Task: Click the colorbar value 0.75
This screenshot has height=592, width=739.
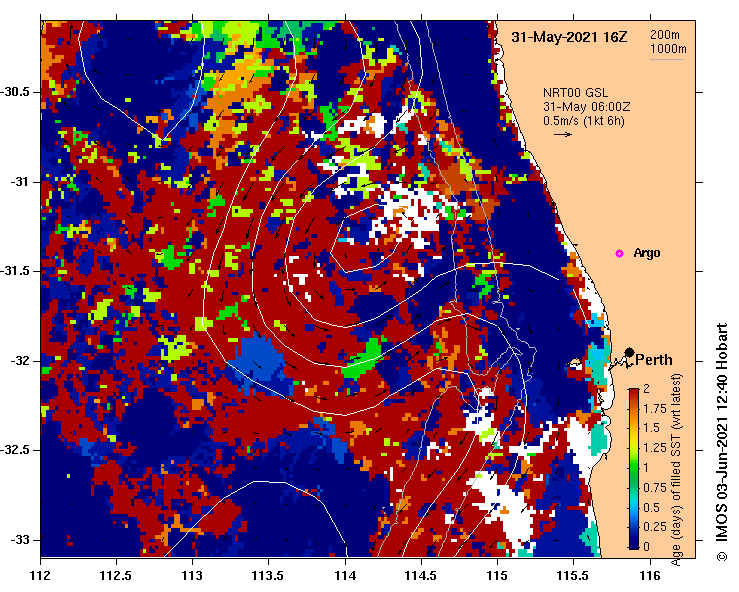Action: (655, 487)
